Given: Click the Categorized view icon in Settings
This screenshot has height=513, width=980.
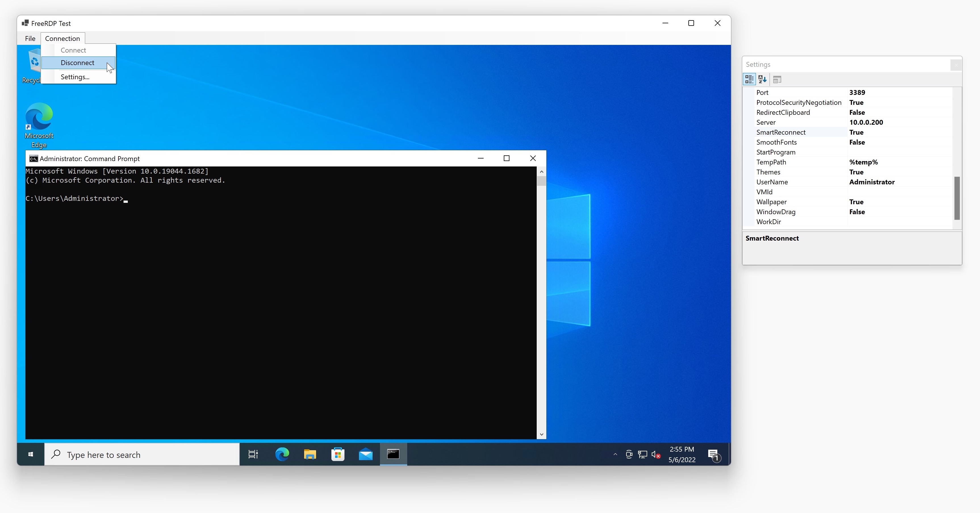Looking at the screenshot, I should [749, 79].
